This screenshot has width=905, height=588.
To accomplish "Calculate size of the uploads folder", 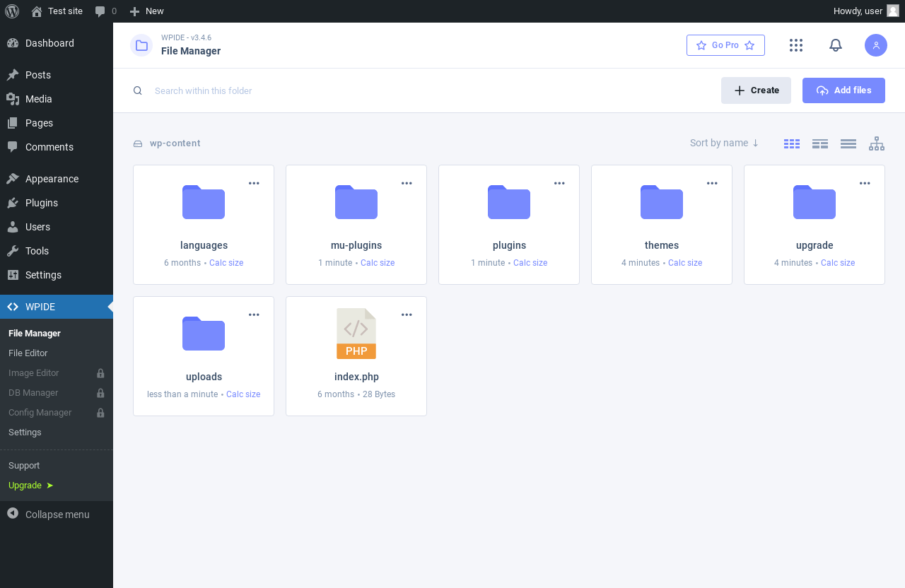I will tap(243, 394).
